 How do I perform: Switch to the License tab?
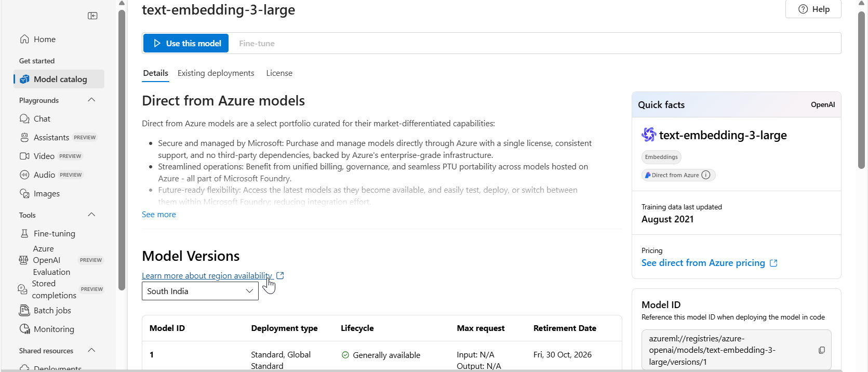point(279,73)
